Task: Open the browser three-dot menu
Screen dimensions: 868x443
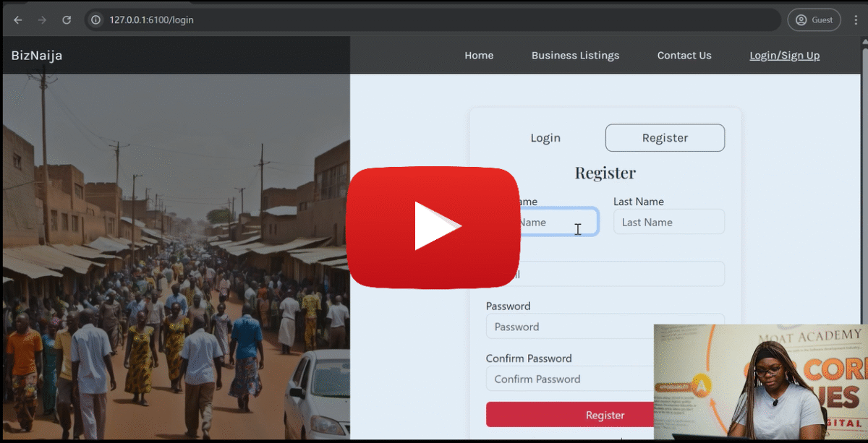Action: pyautogui.click(x=856, y=20)
